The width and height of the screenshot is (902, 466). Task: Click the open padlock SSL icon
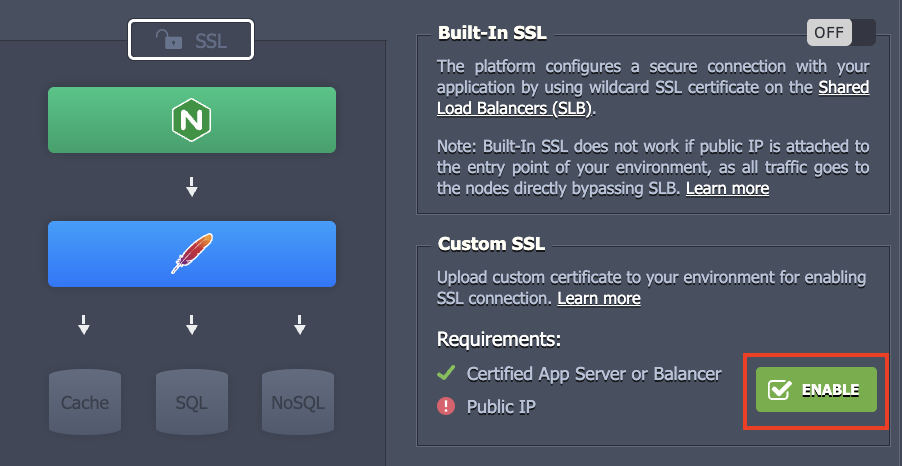tap(169, 40)
